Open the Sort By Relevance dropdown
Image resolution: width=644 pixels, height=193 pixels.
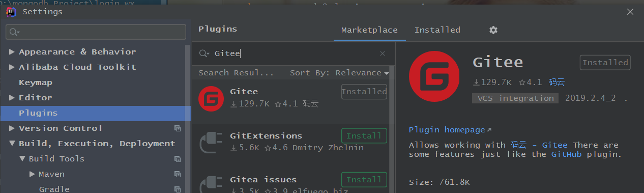(339, 73)
